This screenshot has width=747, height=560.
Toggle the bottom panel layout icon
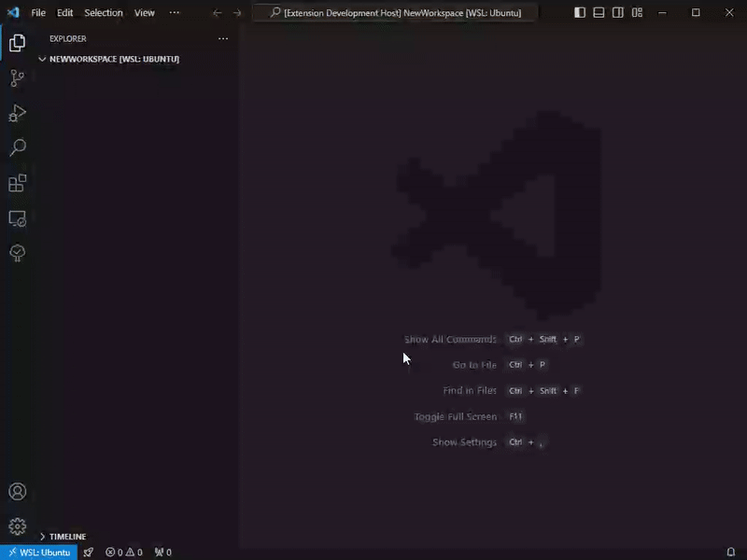tap(599, 12)
